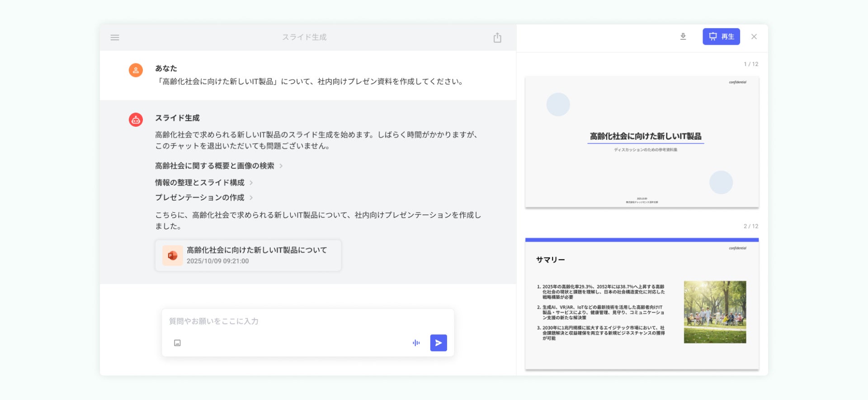Click the red robot avatar icon
Screen dimensions: 868x400
pyautogui.click(x=136, y=119)
